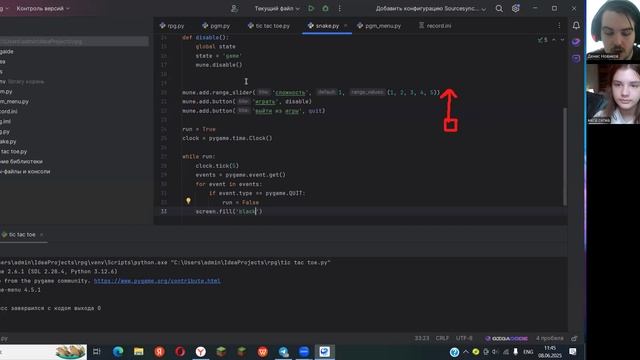Select the 'файлы и консоли' project tree item
This screenshot has width=640, height=360.
point(25,171)
